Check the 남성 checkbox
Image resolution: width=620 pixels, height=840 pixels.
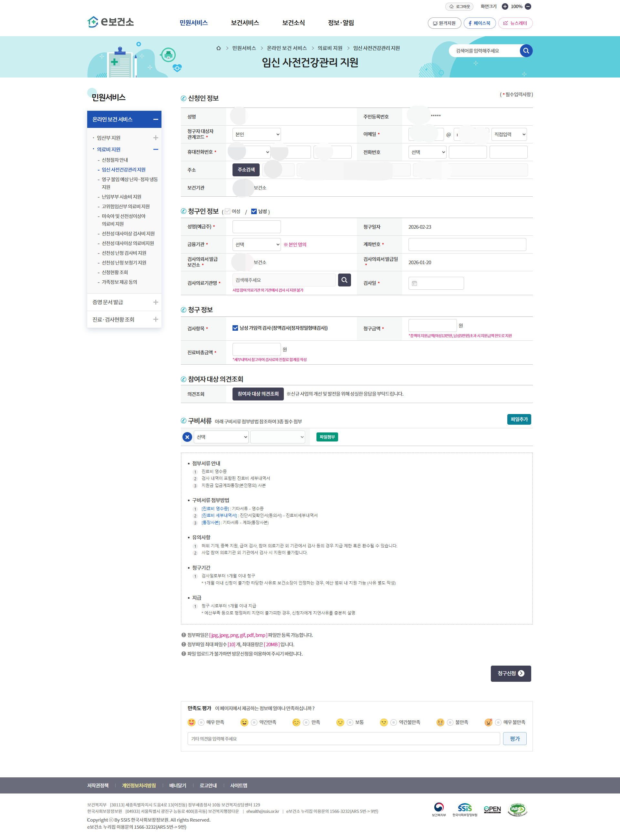254,211
